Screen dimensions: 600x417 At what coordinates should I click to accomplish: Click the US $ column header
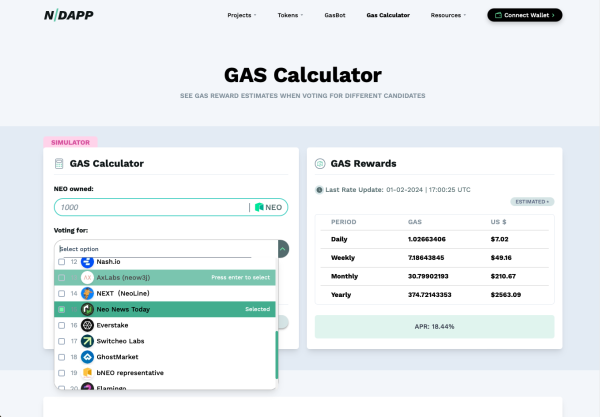coord(498,222)
